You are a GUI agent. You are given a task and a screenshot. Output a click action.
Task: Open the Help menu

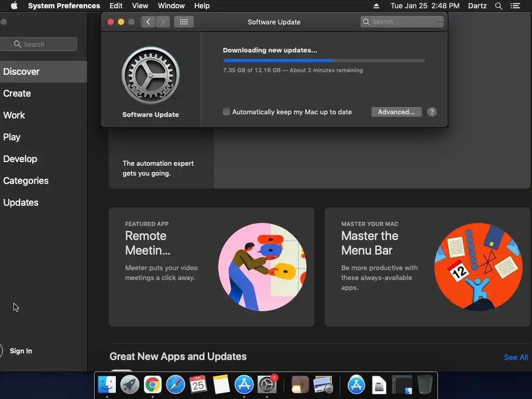[x=202, y=6]
